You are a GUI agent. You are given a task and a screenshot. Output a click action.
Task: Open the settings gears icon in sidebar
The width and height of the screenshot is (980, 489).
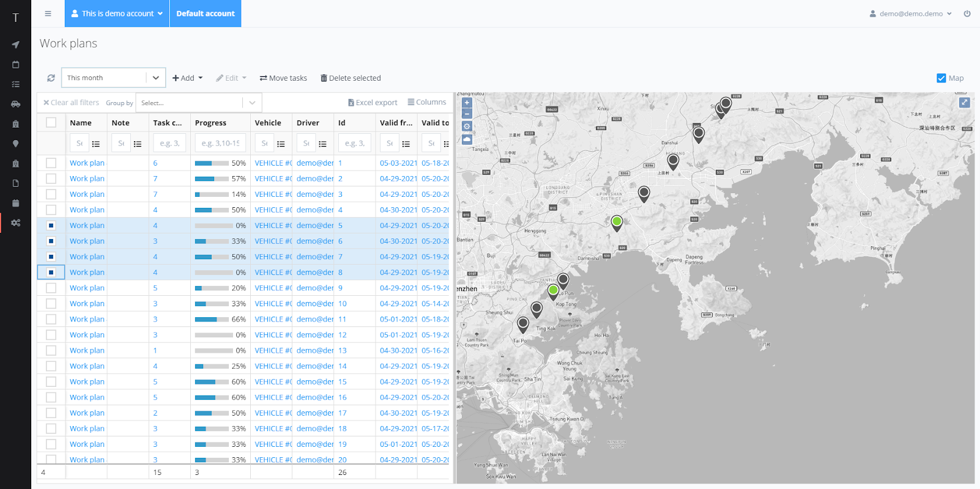coord(15,222)
